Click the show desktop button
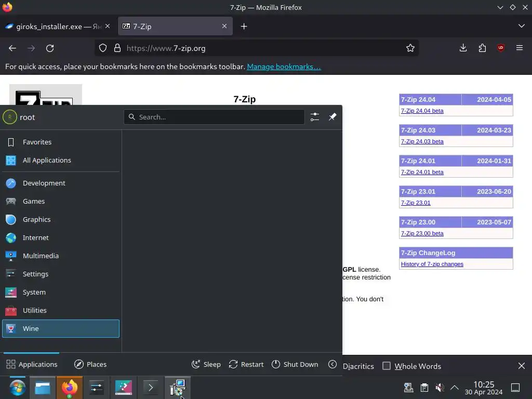 (515, 388)
